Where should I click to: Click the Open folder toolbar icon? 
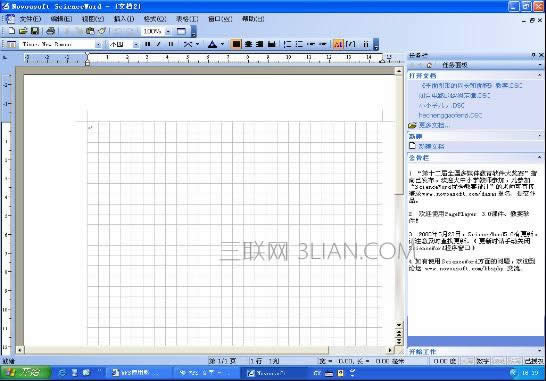click(x=23, y=31)
